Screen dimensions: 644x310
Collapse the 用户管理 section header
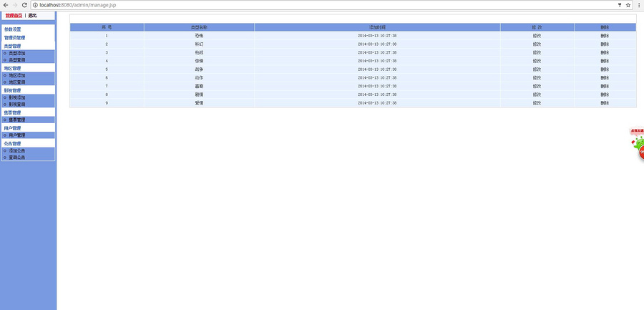coord(12,128)
